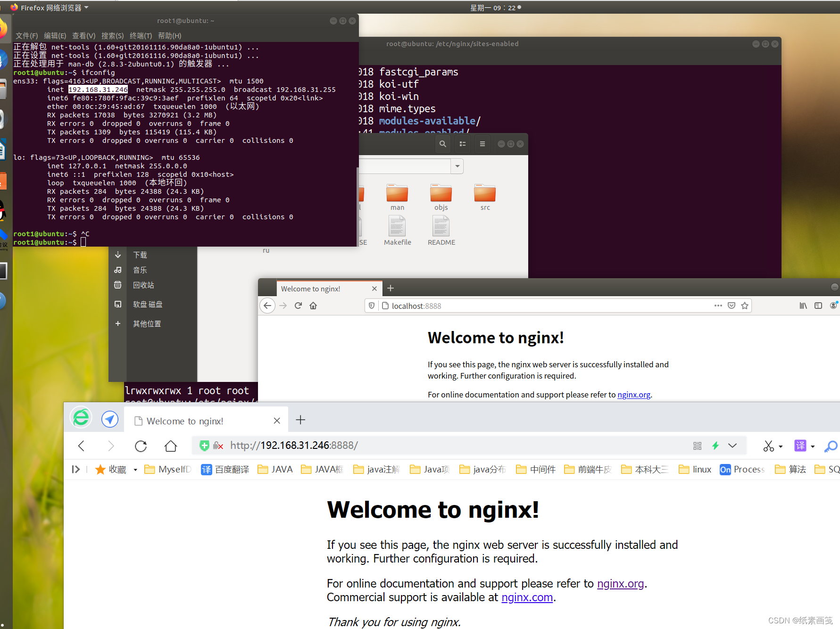Select the README file
The width and height of the screenshot is (840, 629).
click(441, 231)
